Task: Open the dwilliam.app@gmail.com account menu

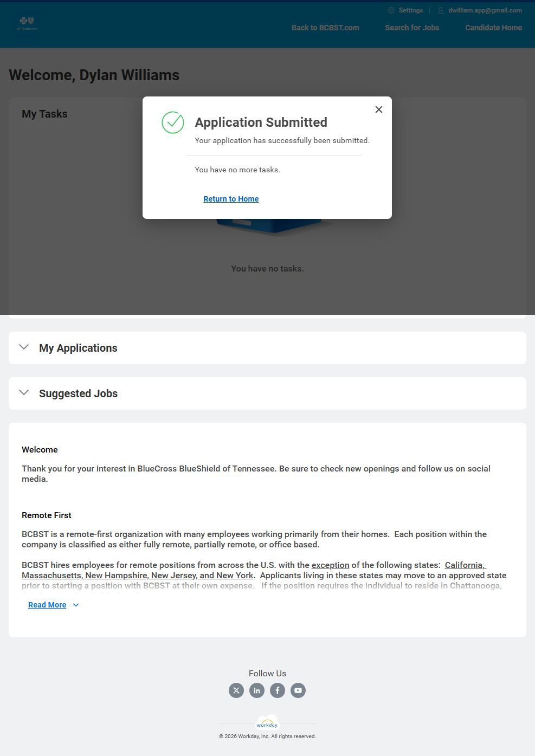Action: [485, 10]
